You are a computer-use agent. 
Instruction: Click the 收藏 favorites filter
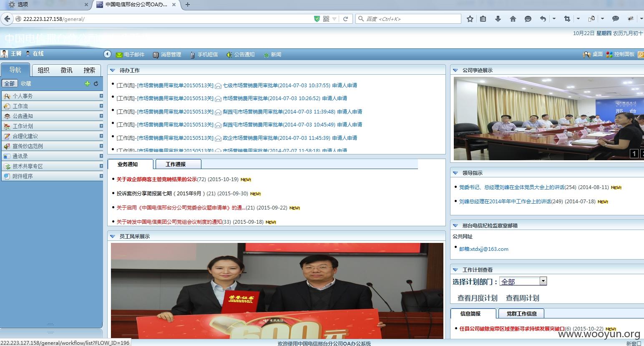click(26, 83)
